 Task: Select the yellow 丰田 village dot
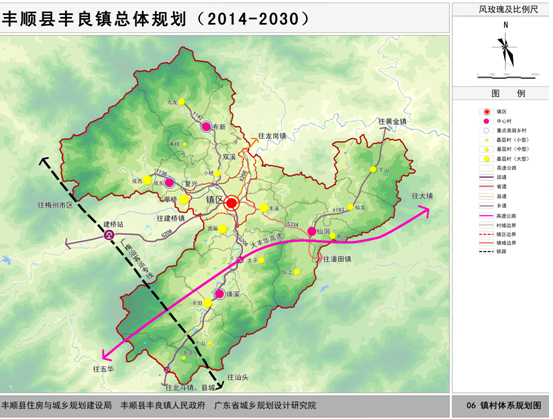pos(207,303)
